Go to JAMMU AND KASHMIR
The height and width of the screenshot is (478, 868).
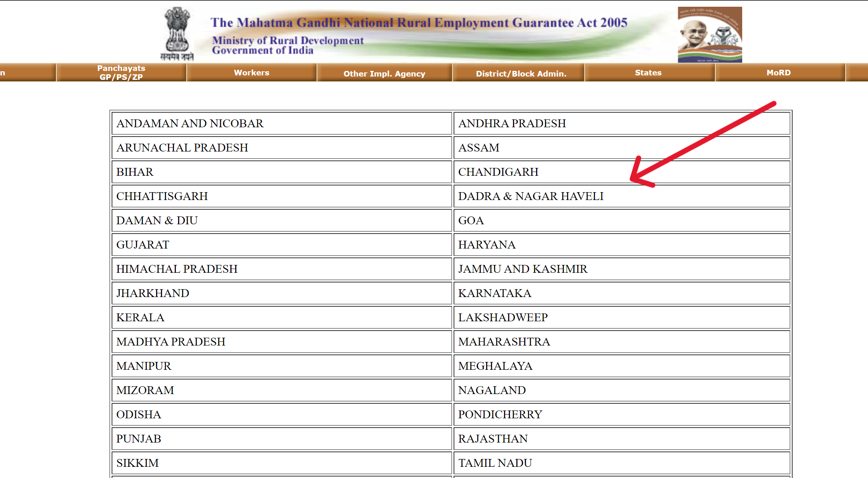(523, 269)
